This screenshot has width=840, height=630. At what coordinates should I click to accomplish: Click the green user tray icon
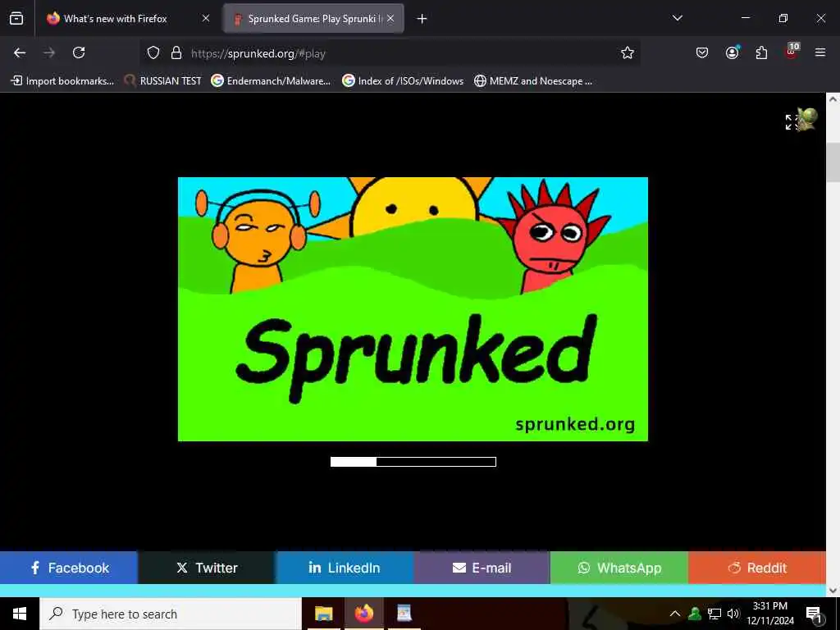[x=695, y=614]
